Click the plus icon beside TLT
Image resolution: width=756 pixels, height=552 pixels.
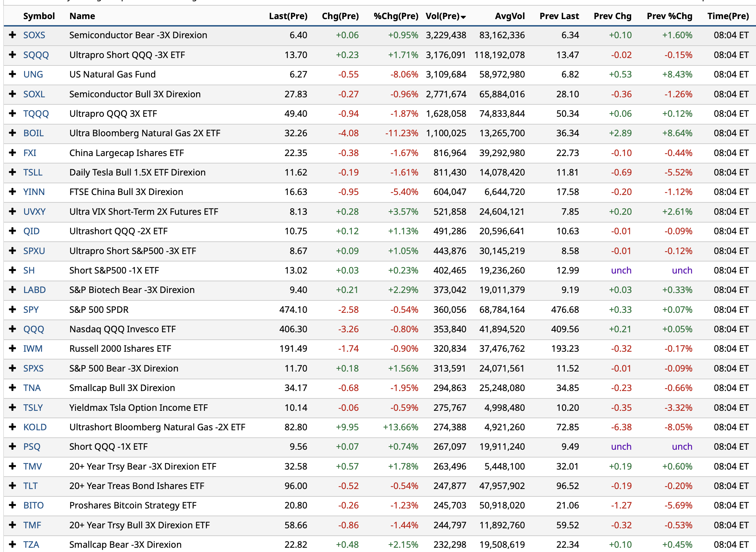13,486
